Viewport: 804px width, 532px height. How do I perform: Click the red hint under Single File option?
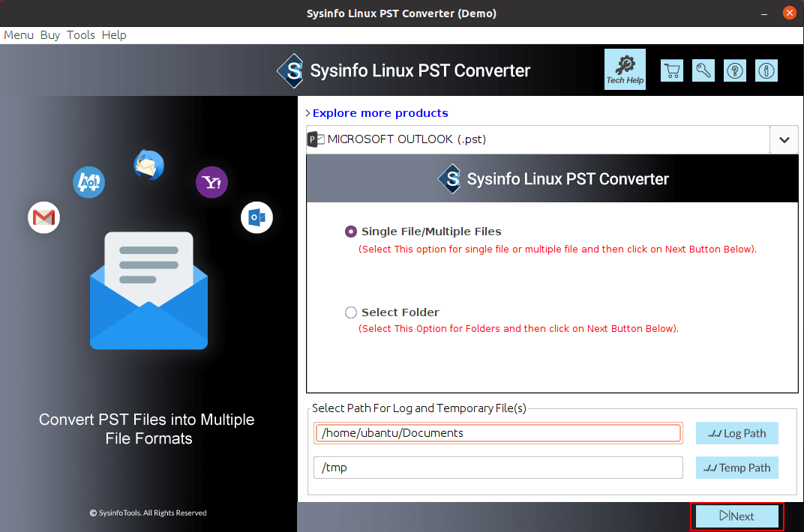pyautogui.click(x=557, y=250)
